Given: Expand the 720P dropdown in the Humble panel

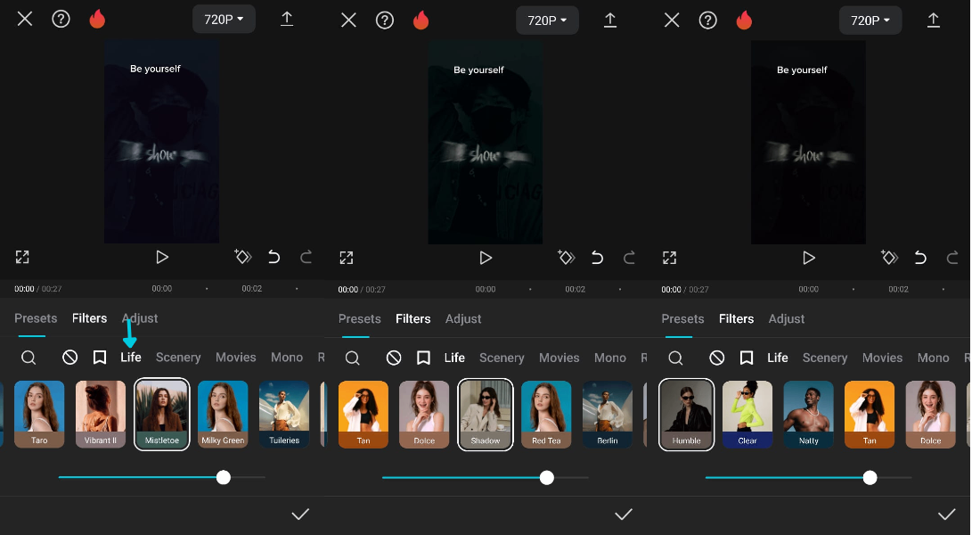Looking at the screenshot, I should click(x=870, y=20).
